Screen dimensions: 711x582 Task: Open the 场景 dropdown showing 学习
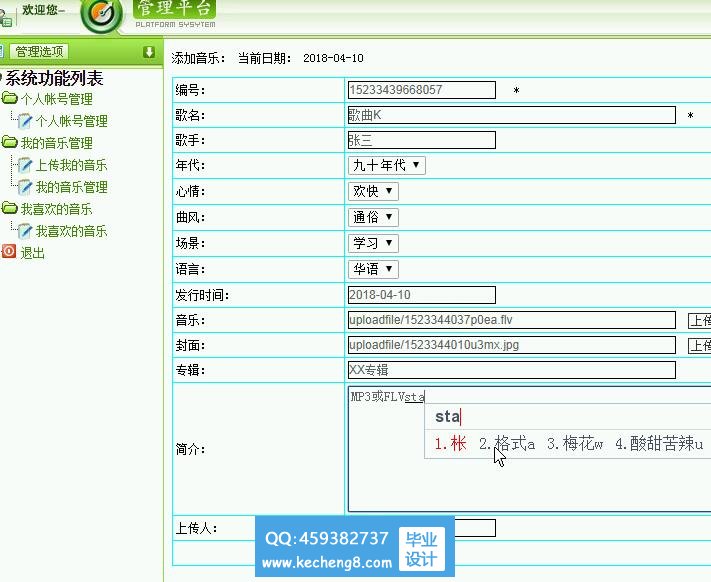coord(373,243)
